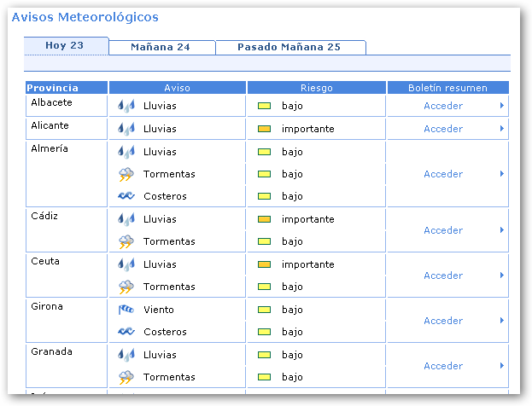Click yellow 'bajo' risk swatch for Albacete
Screen dimensions: 532x406
click(x=265, y=107)
